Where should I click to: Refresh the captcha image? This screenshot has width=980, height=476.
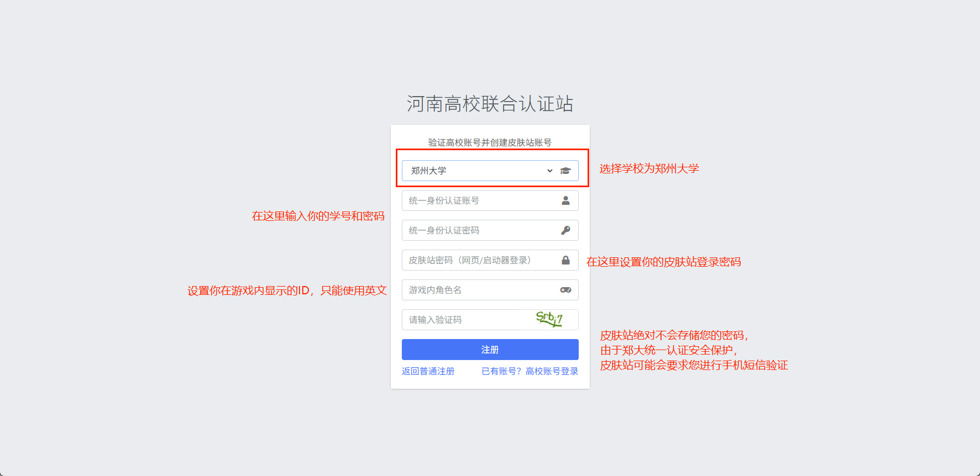tap(549, 319)
